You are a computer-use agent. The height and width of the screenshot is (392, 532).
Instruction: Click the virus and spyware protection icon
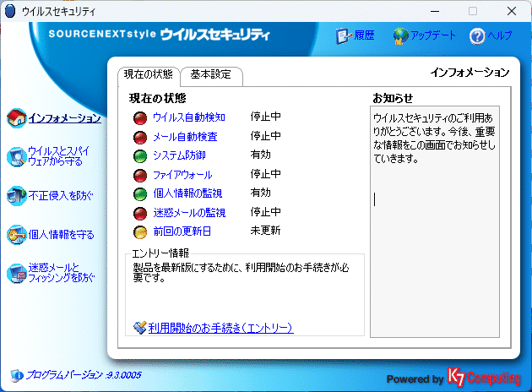(16, 156)
